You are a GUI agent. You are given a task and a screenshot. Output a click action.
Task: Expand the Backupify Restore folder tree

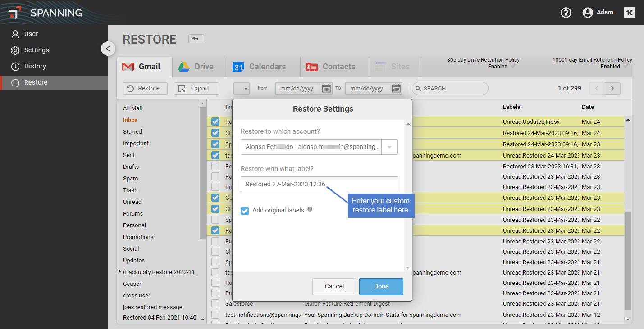click(119, 272)
